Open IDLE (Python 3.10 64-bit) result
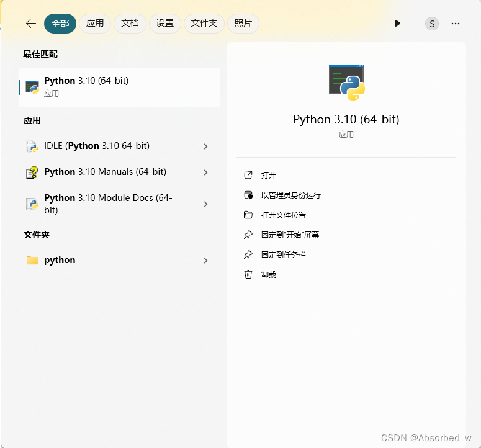Viewport: 481px width, 448px height. (x=97, y=146)
